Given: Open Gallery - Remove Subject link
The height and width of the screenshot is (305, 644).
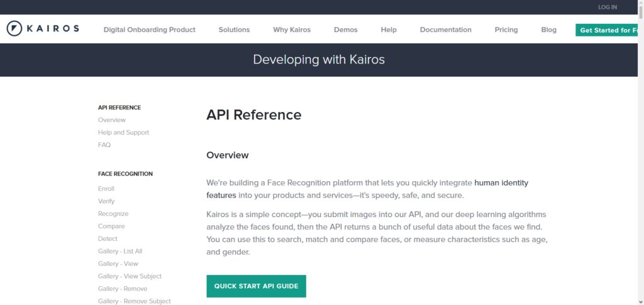Looking at the screenshot, I should click(135, 301).
